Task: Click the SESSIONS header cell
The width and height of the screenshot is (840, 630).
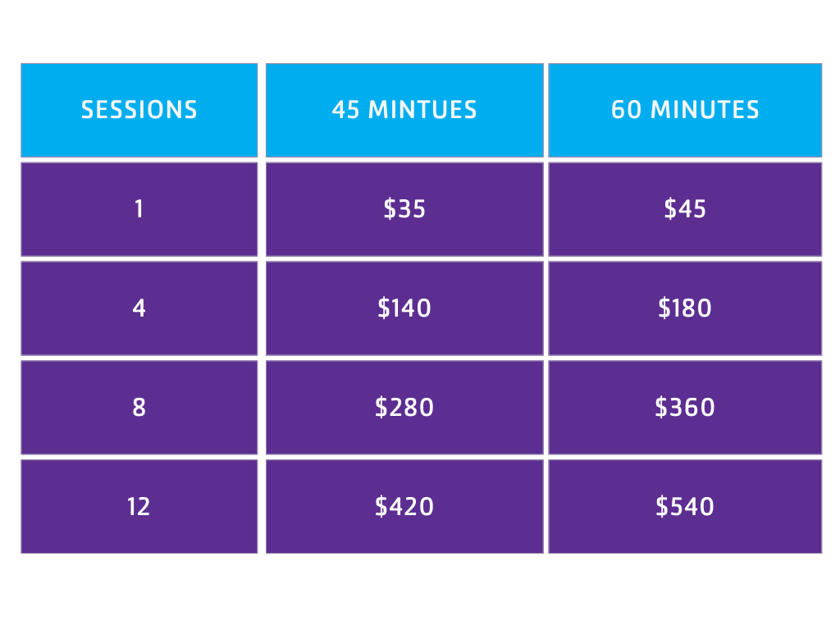Action: point(139,110)
